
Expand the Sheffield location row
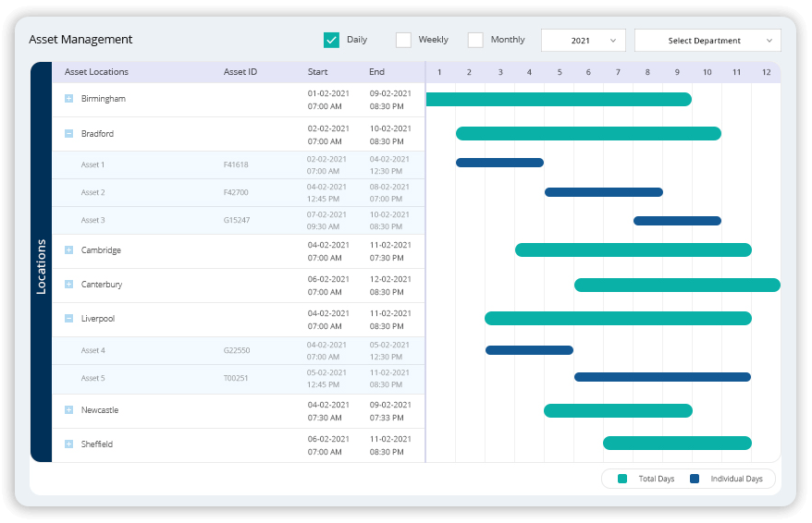tap(68, 444)
